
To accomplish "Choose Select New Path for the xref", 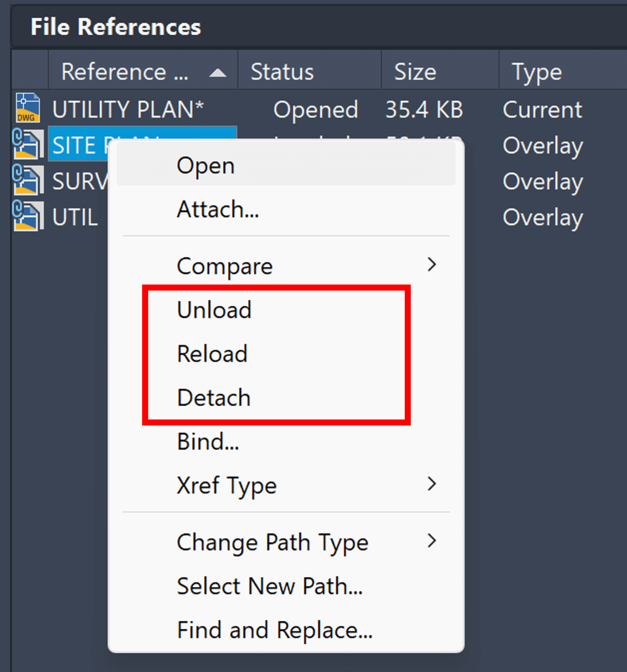I will coord(269,586).
